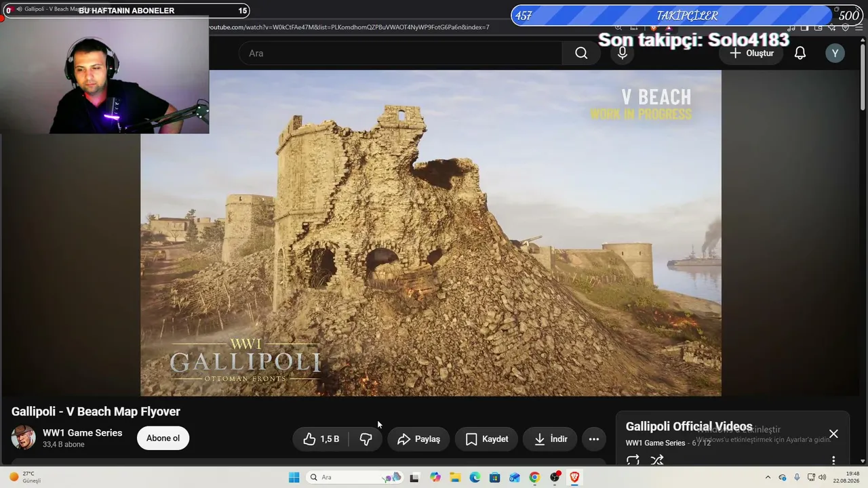Open Task View on the taskbar
Viewport: 868px width, 488px height.
414,477
